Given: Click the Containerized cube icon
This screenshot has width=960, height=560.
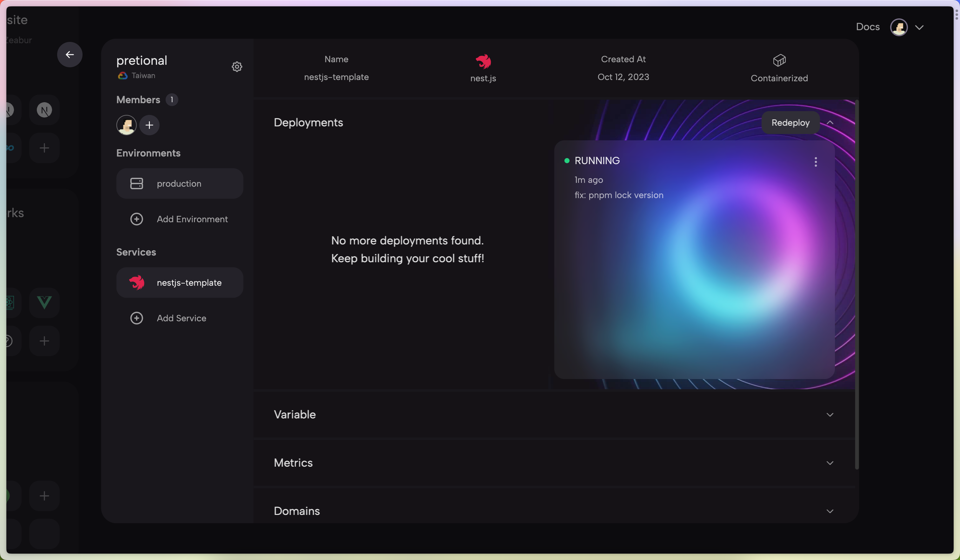Looking at the screenshot, I should [779, 60].
